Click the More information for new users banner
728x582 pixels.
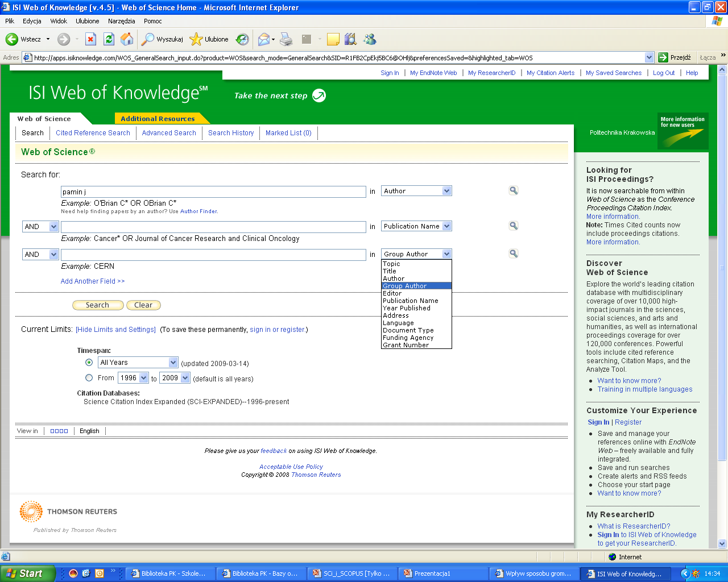coord(682,131)
